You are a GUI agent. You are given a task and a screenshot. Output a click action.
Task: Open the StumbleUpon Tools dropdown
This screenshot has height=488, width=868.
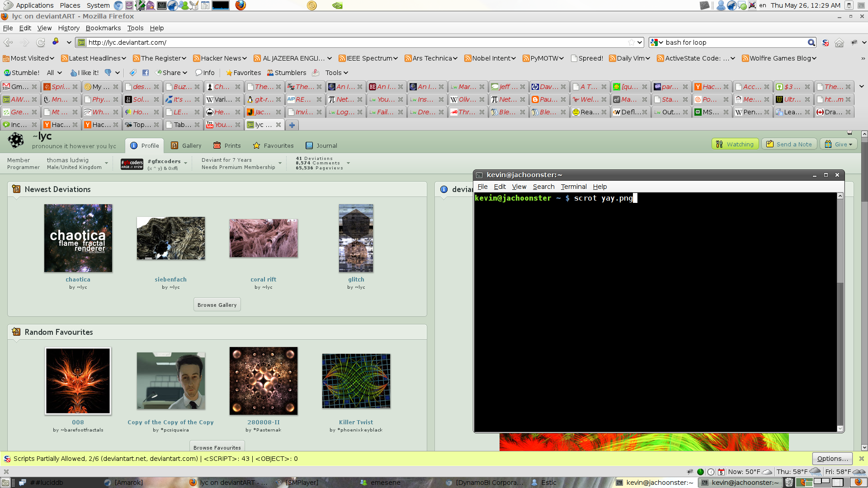tap(336, 73)
